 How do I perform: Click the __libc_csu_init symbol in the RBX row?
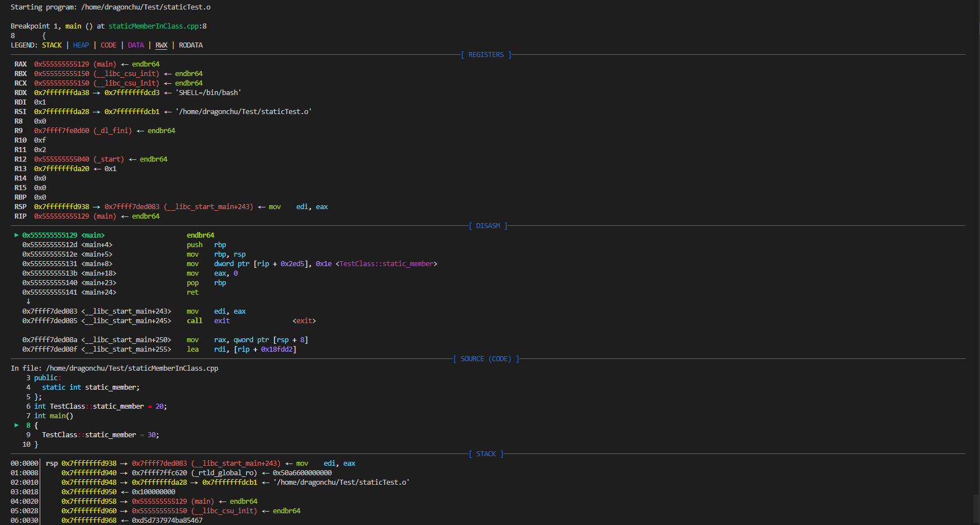point(126,74)
